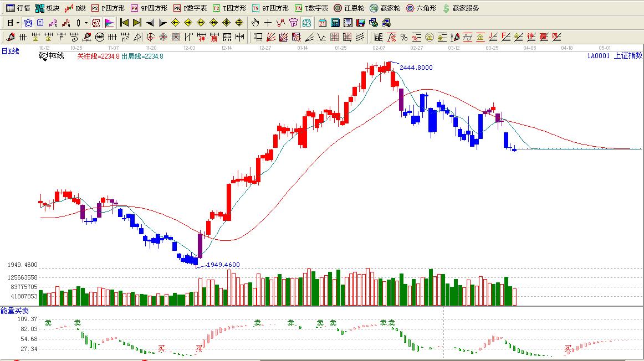Toggle the crosshair cursor tool
The image size is (644, 361).
pos(268,23)
